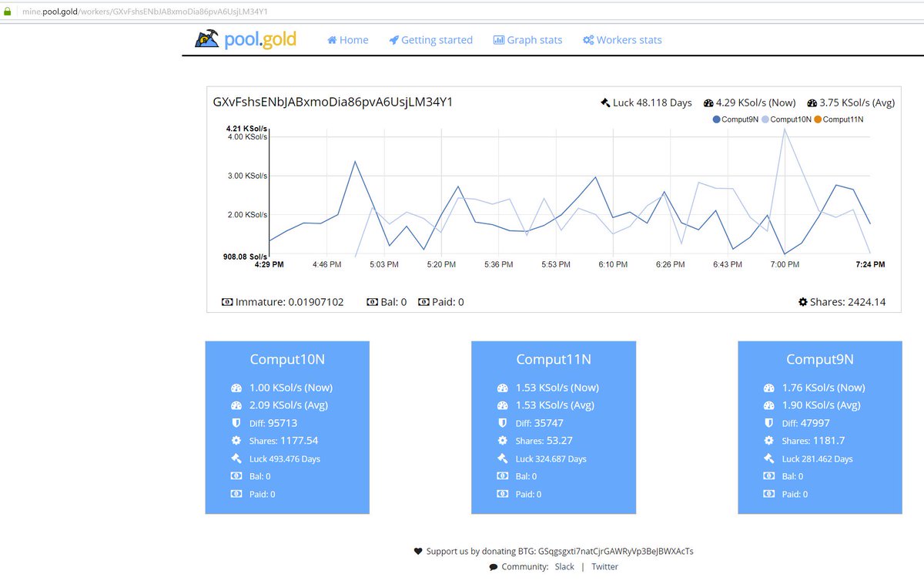Toggle the Comput9N series in chart legend
Image resolution: width=924 pixels, height=584 pixels.
click(x=735, y=119)
